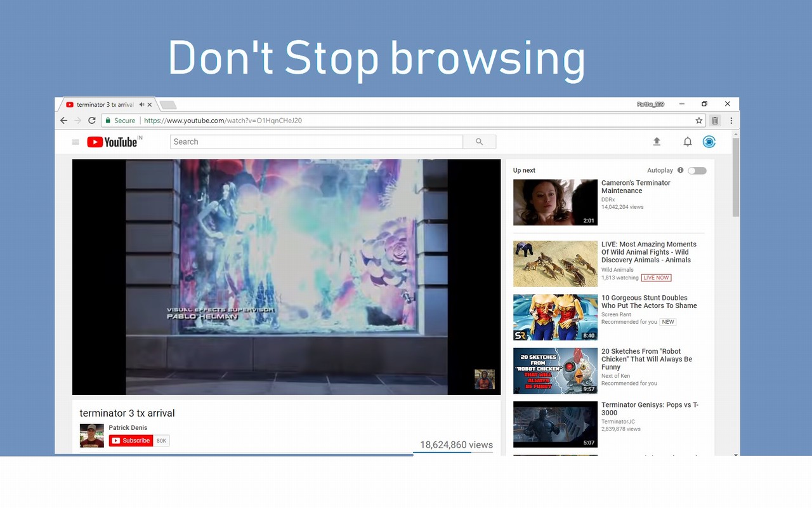This screenshot has height=508, width=812.
Task: Click the video player area
Action: pyautogui.click(x=286, y=277)
